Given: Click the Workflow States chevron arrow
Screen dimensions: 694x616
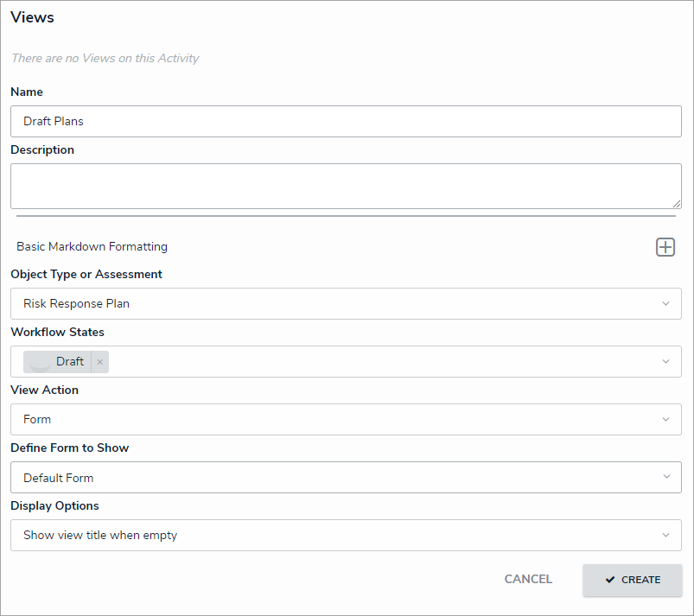Looking at the screenshot, I should 665,362.
